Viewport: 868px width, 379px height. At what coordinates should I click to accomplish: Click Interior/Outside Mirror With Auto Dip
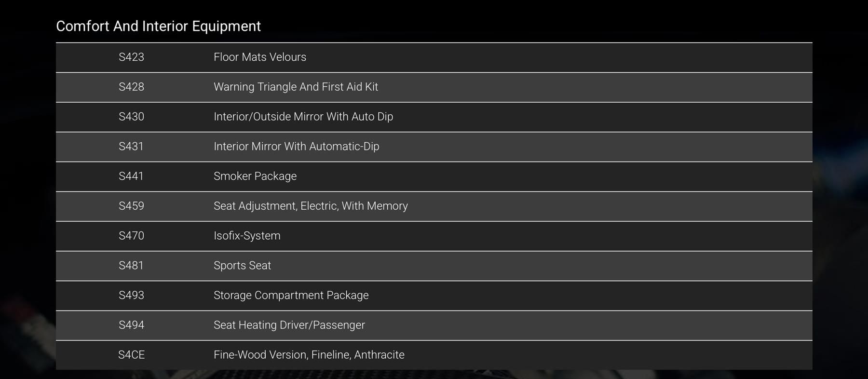tap(303, 117)
